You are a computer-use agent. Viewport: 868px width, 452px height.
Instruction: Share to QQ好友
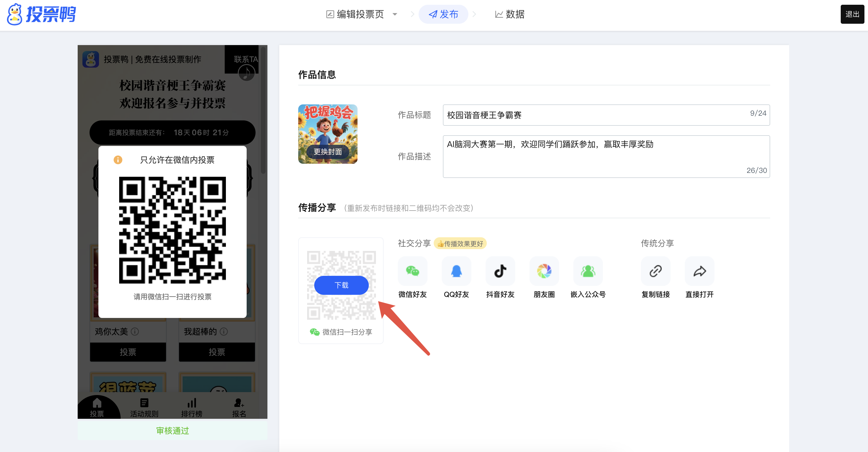point(456,271)
